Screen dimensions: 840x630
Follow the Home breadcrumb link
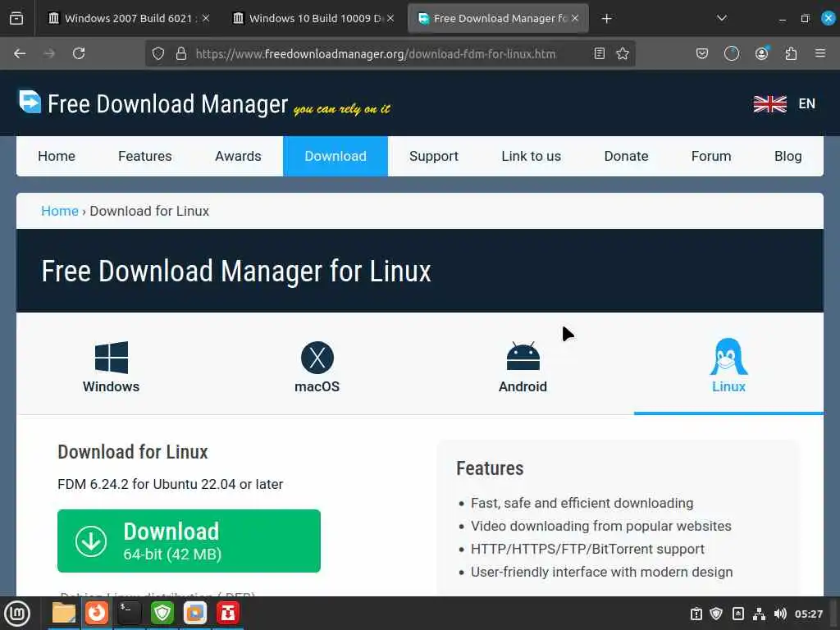[59, 211]
